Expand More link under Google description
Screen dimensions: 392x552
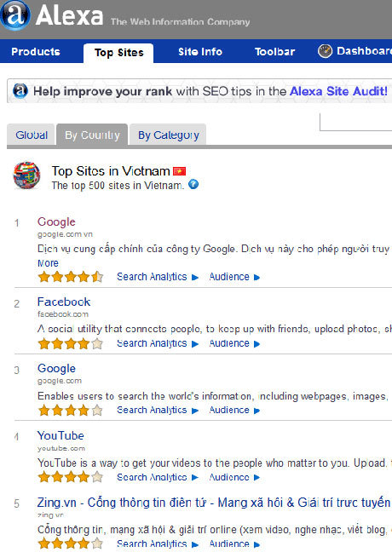point(48,263)
